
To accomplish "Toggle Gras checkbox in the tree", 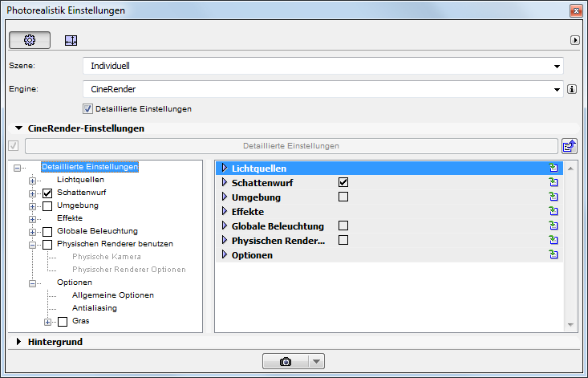I will pos(63,321).
